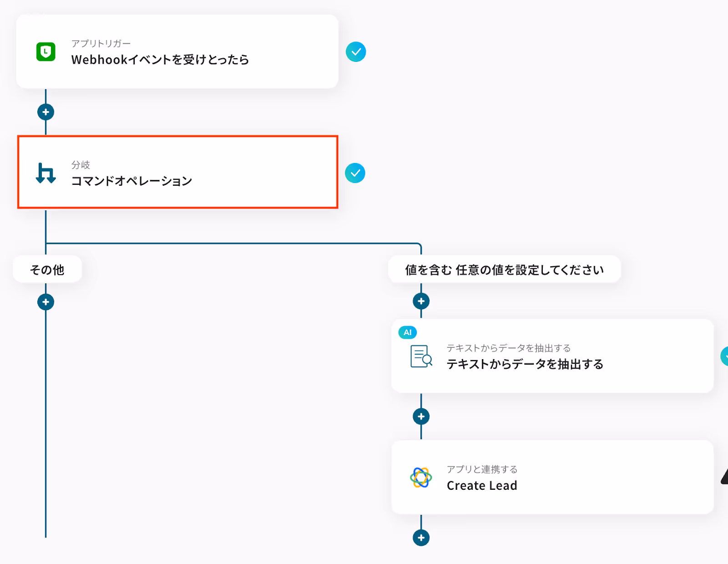Add a step above the Create Lead card
The width and height of the screenshot is (728, 564).
[x=421, y=417]
